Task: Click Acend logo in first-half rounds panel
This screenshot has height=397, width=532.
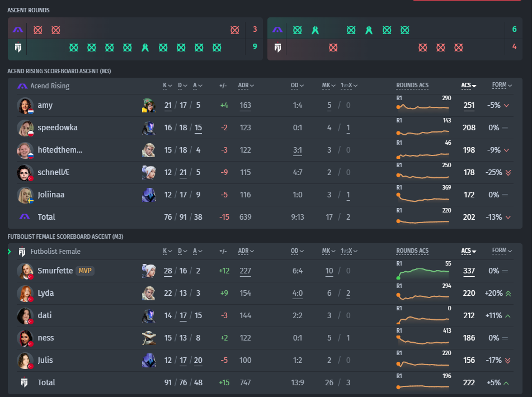Action: pyautogui.click(x=18, y=30)
